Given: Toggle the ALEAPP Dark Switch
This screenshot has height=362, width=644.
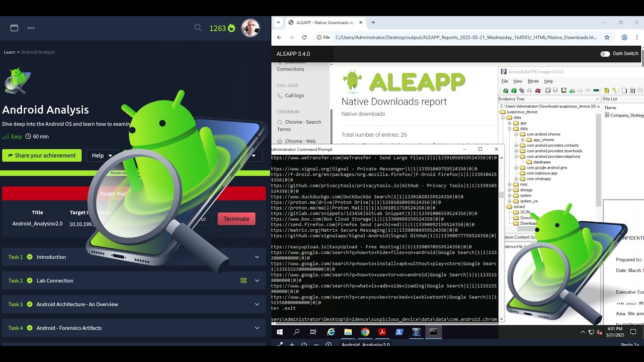Looking at the screenshot, I should 605,54.
